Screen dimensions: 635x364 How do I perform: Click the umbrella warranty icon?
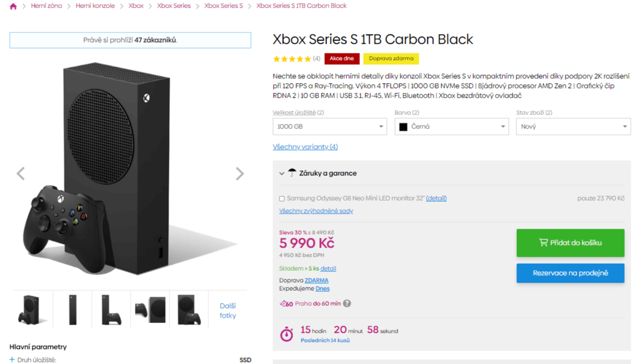pos(292,173)
